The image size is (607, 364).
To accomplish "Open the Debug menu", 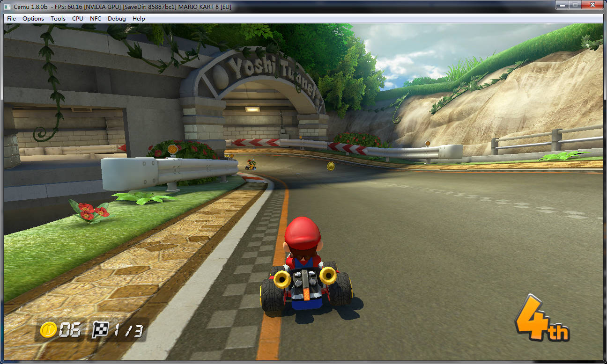I will [x=117, y=19].
